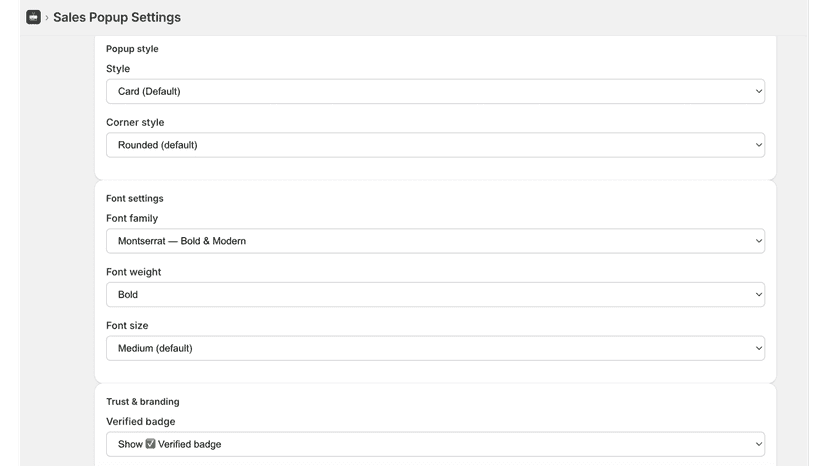The width and height of the screenshot is (828, 466).
Task: Click the Font size field label
Action: (127, 325)
